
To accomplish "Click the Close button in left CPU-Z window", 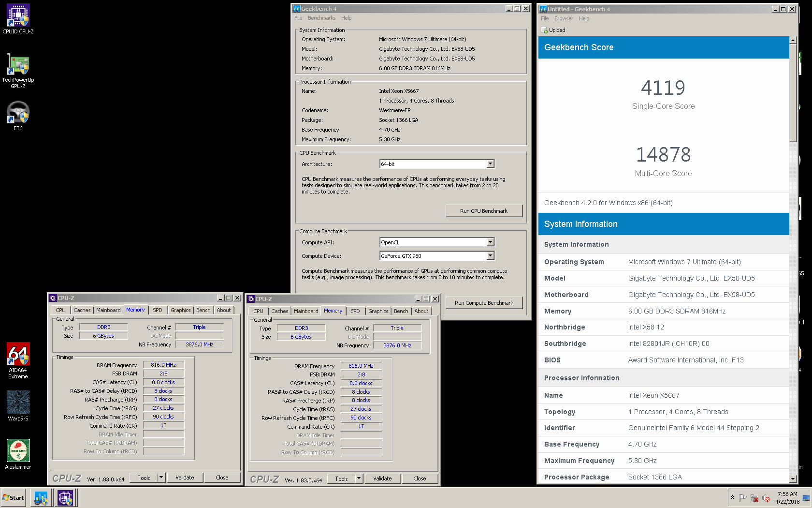I will point(222,478).
